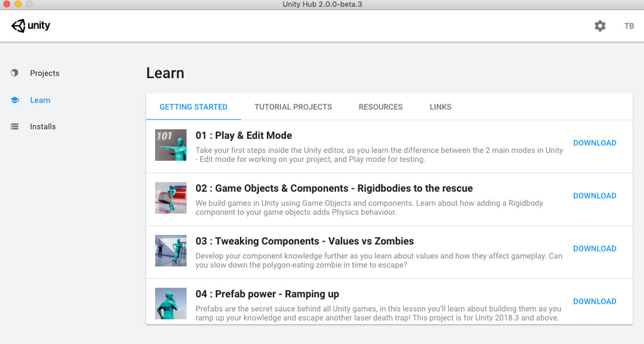Download the Values vs Zombies tutorial
Viewport: 644px width, 344px height.
pos(595,248)
